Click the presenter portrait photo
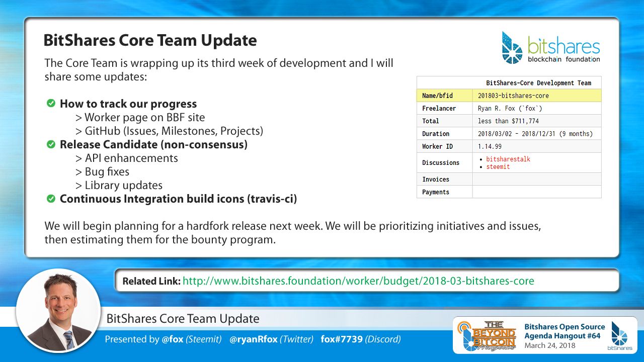 [x=58, y=311]
